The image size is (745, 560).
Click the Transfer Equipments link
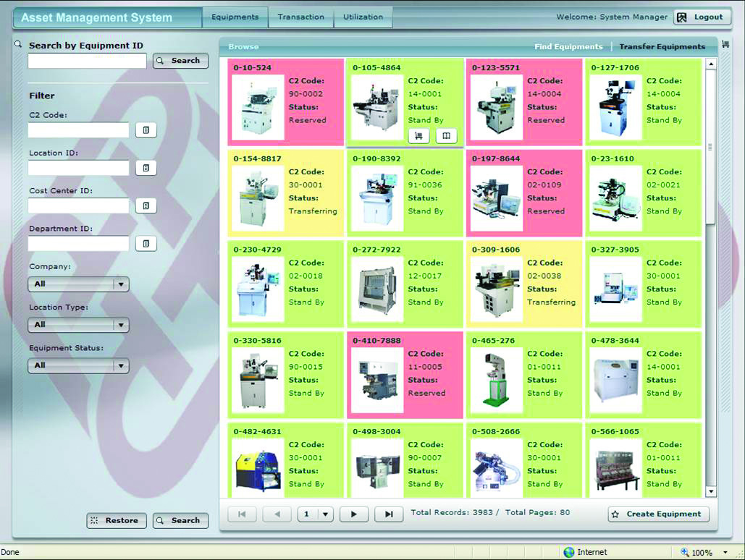click(662, 47)
